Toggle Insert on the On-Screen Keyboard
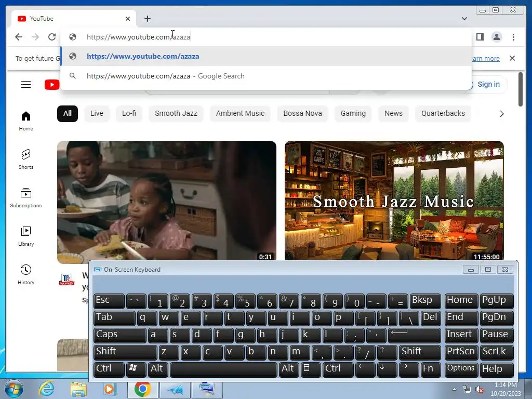 point(461,335)
